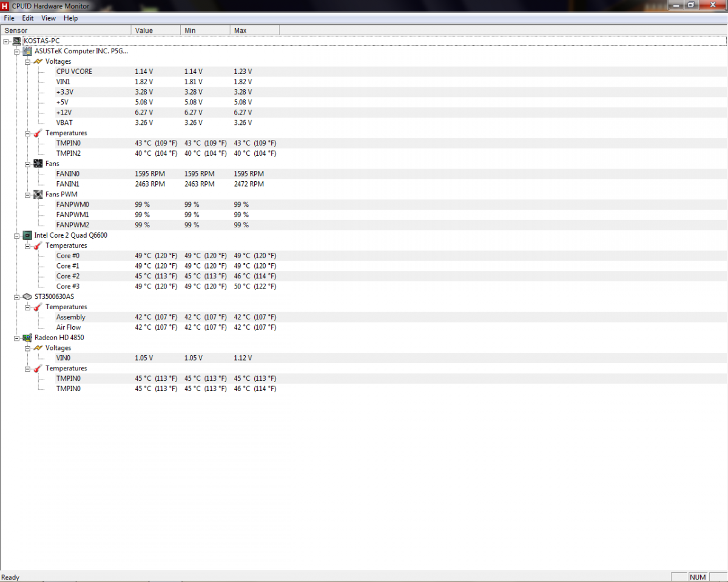The height and width of the screenshot is (582, 728).
Task: Click the motherboard Voltages lightning icon
Action: coord(38,62)
